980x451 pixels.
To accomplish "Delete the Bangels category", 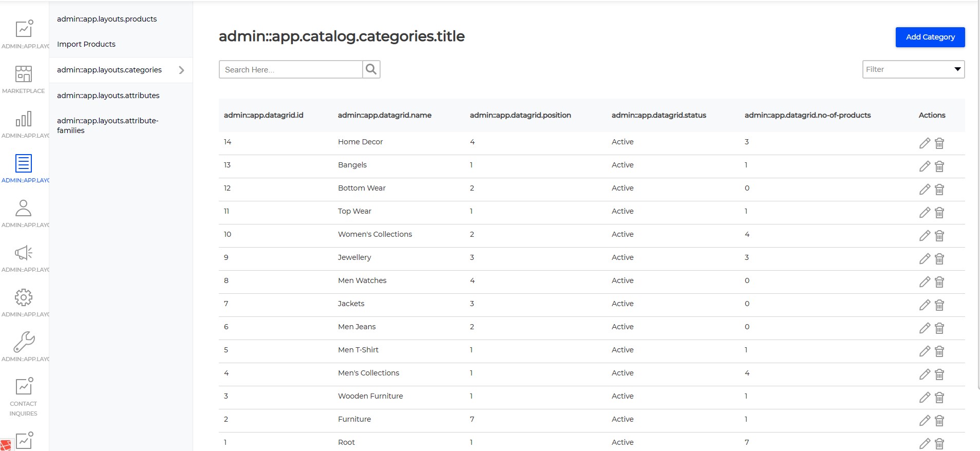I will pyautogui.click(x=939, y=166).
